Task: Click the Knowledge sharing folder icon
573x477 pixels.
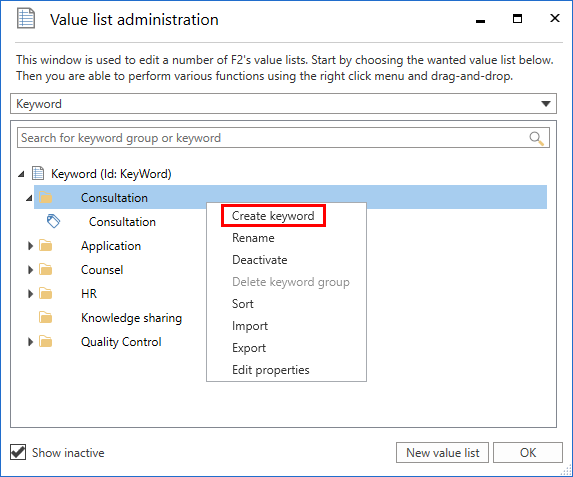Action: click(46, 318)
